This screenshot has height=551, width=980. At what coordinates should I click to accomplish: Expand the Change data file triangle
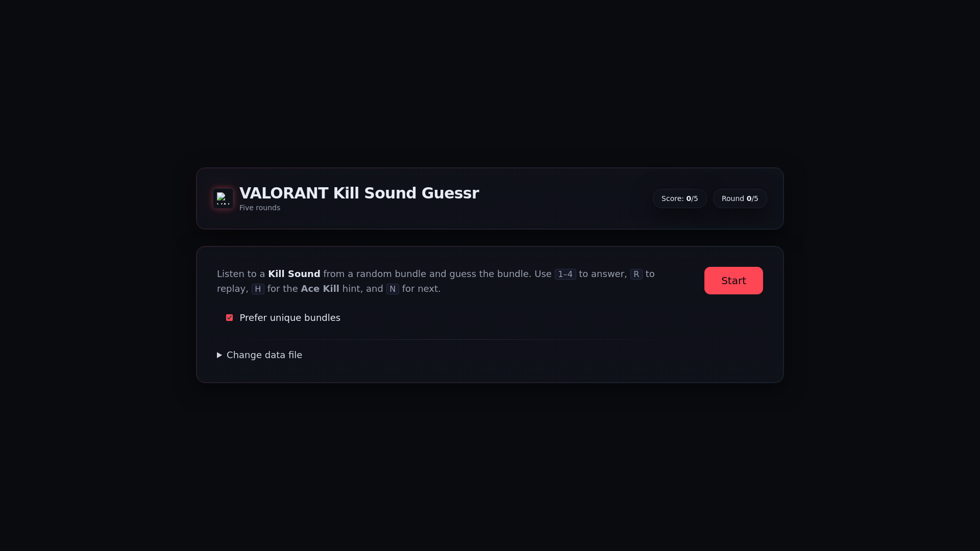[219, 355]
